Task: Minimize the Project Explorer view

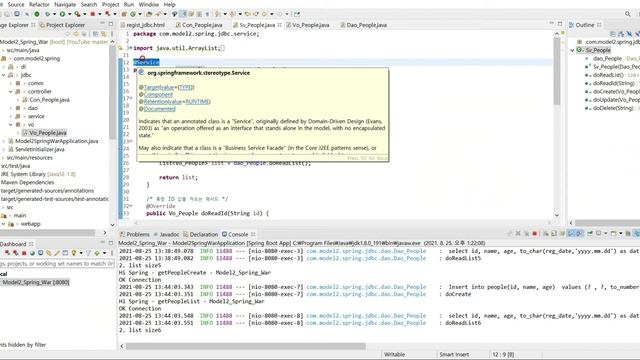Action: (x=102, y=24)
